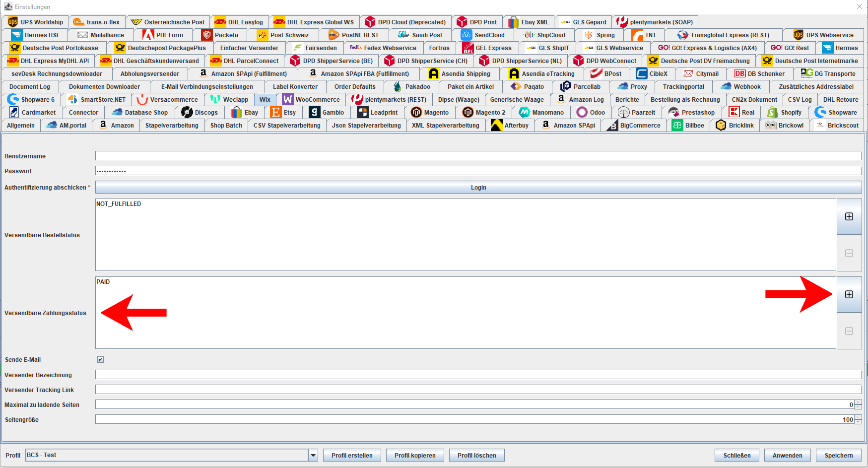
Task: Increase Maximal zu ladende Seiten value
Action: tap(858, 402)
